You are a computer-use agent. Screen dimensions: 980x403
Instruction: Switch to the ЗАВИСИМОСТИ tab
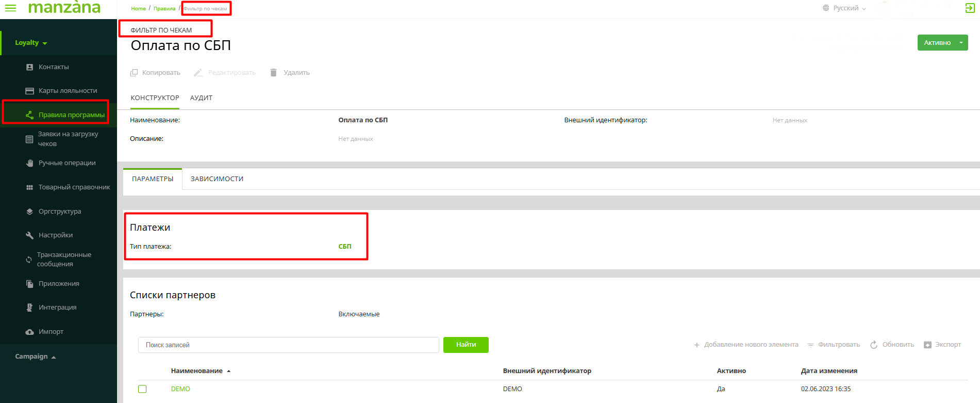(x=217, y=179)
